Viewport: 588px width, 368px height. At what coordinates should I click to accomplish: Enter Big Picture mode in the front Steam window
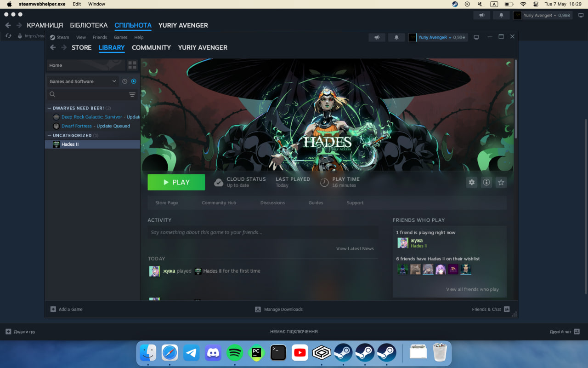(476, 37)
